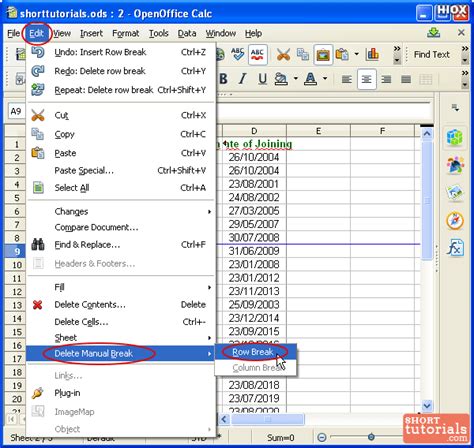Click the Name Box showing A9

pyautogui.click(x=16, y=111)
